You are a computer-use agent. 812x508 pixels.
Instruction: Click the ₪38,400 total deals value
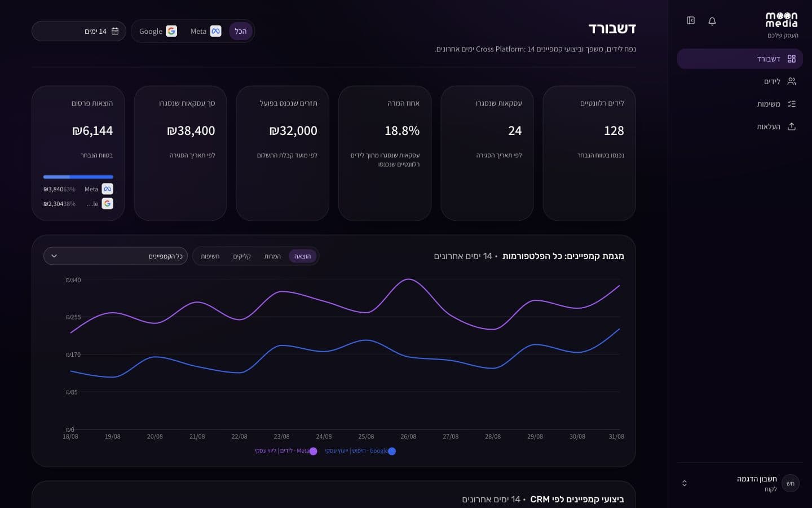tap(191, 131)
